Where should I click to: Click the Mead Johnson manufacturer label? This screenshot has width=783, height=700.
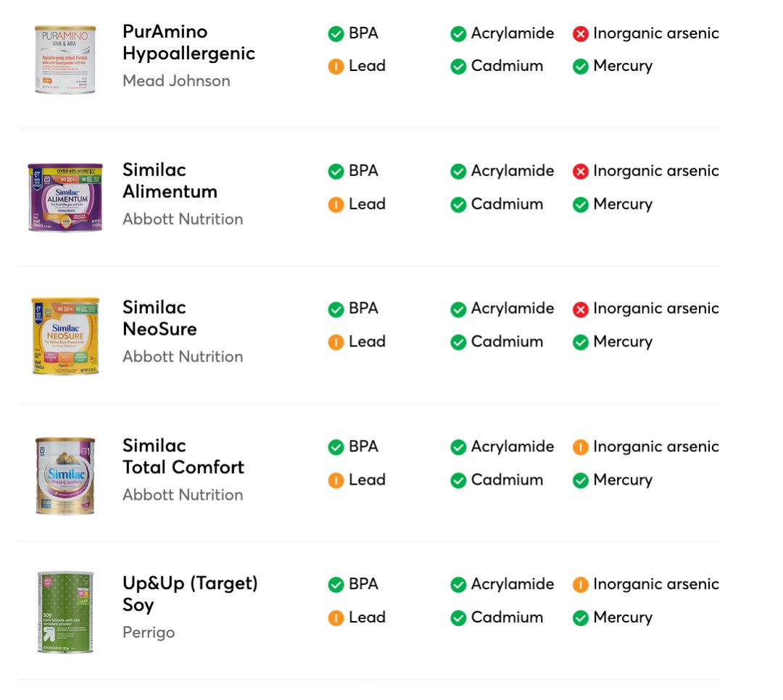[176, 81]
